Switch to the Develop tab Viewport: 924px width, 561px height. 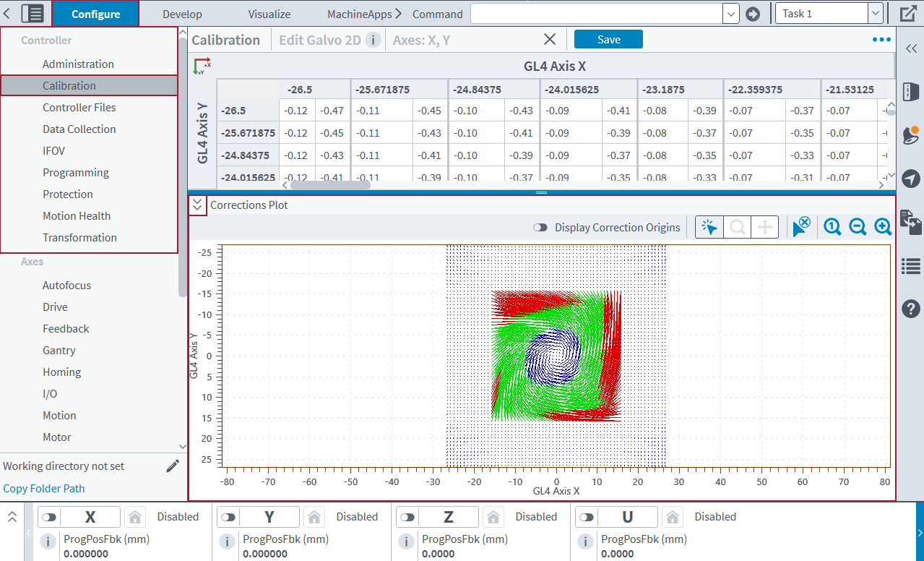pyautogui.click(x=182, y=14)
